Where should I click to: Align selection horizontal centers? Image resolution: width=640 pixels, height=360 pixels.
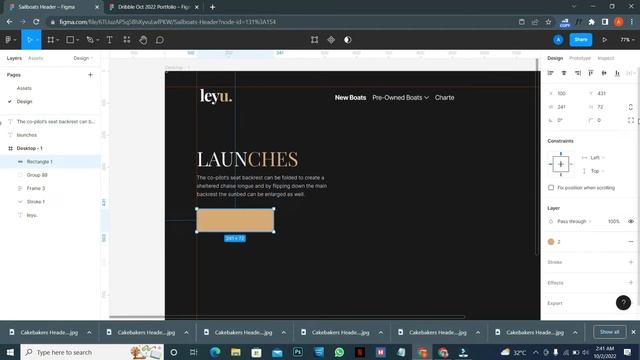pyautogui.click(x=564, y=73)
